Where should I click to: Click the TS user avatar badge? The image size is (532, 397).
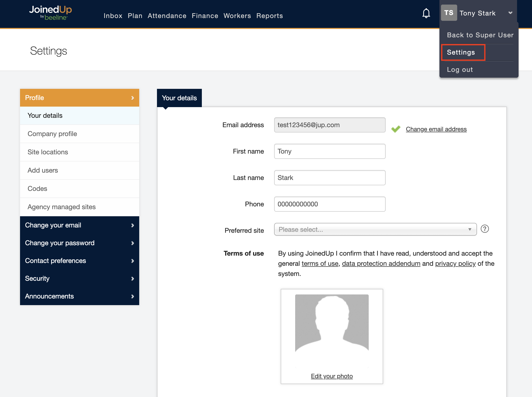(449, 13)
